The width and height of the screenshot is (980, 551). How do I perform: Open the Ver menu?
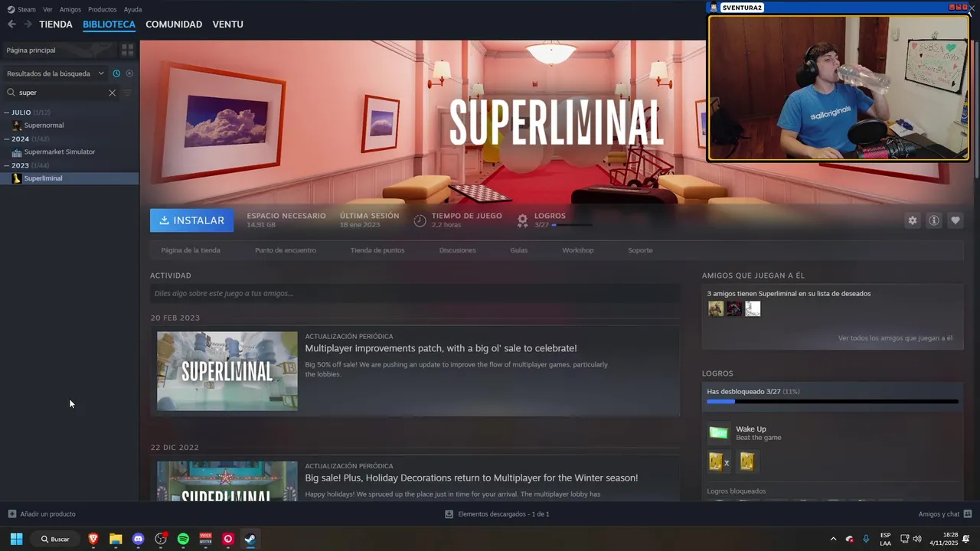point(47,9)
